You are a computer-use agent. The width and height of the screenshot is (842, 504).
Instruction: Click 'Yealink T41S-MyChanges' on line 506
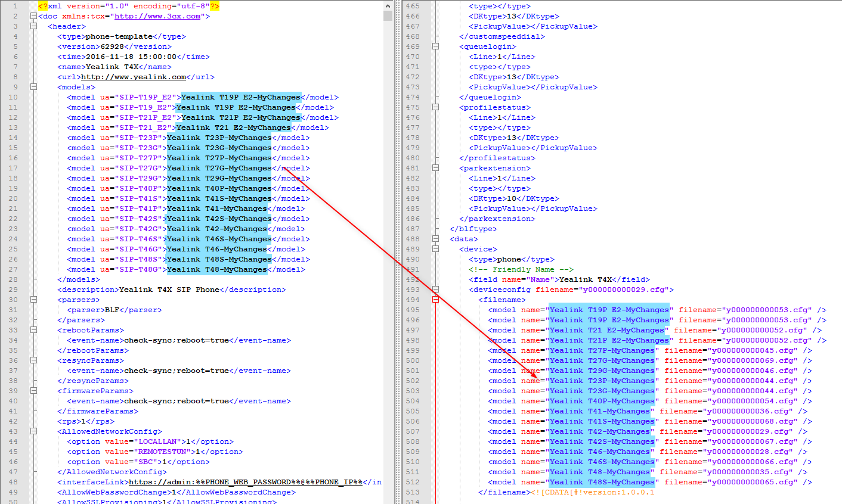pos(602,421)
